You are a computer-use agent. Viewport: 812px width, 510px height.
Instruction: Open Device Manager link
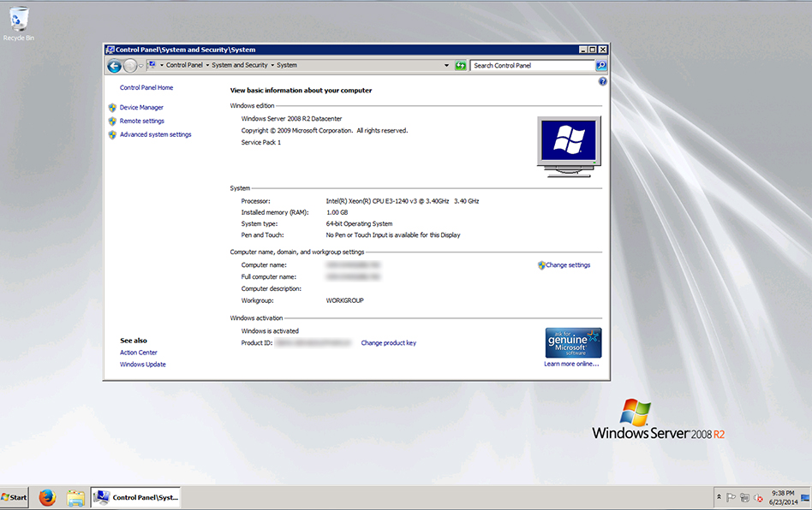coord(141,108)
